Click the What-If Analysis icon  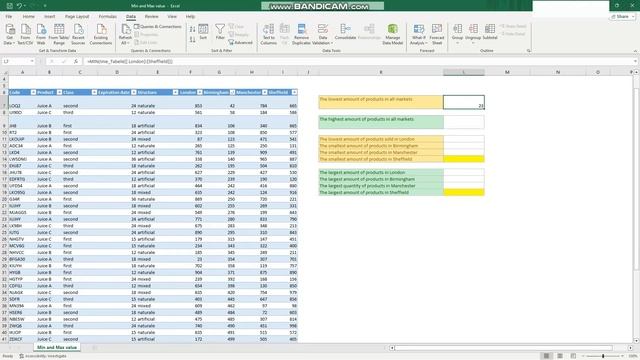click(x=419, y=29)
